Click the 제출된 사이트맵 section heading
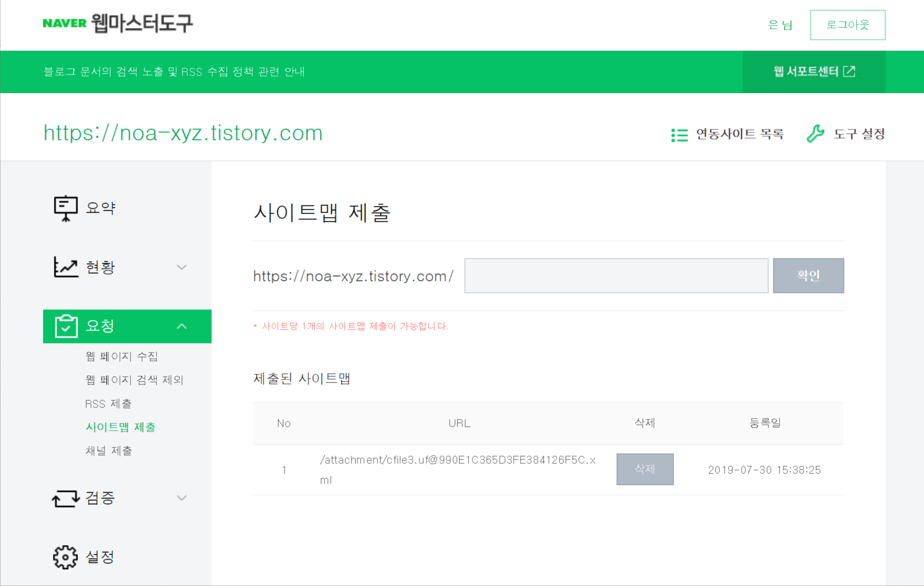924x586 pixels. (x=301, y=379)
